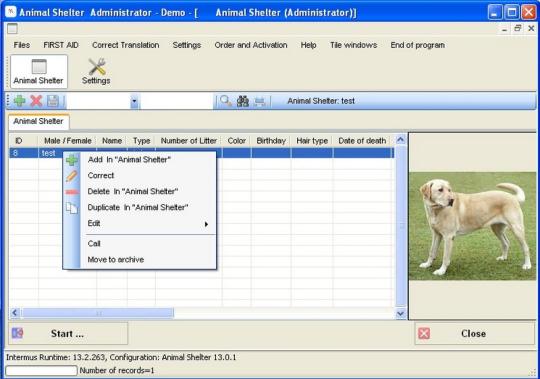Sort by the ID column header
540x379 pixels.
[x=24, y=141]
